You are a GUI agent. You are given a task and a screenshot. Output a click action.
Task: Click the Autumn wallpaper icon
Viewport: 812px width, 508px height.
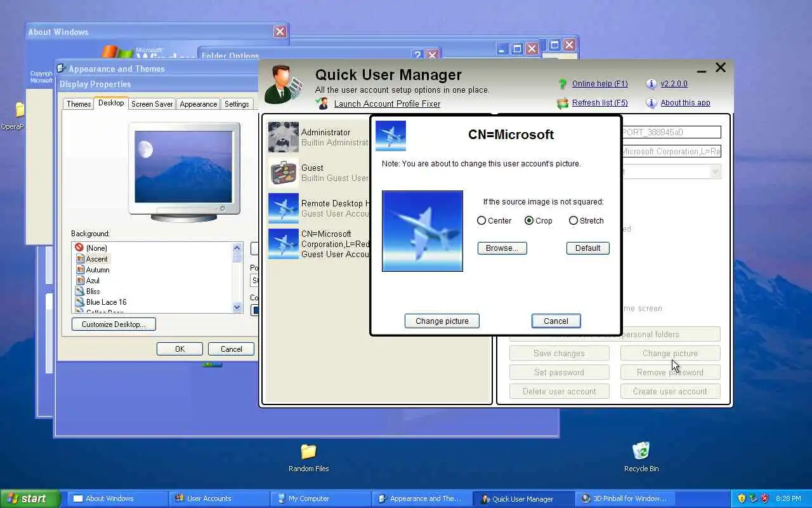point(80,269)
